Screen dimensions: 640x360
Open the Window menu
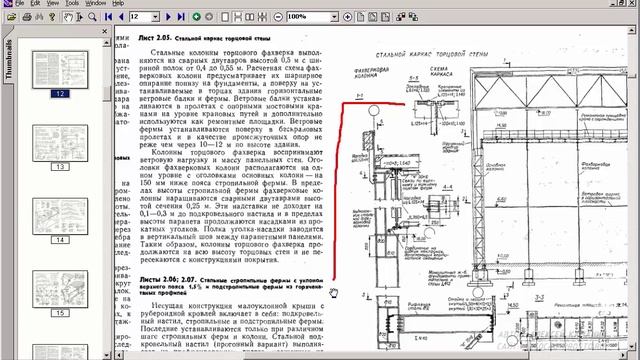[96, 3]
